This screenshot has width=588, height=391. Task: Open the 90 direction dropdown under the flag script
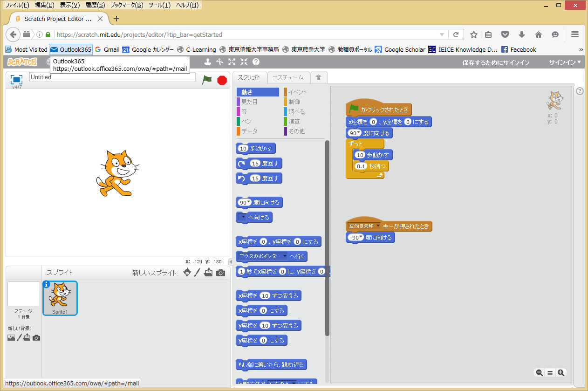click(x=359, y=133)
